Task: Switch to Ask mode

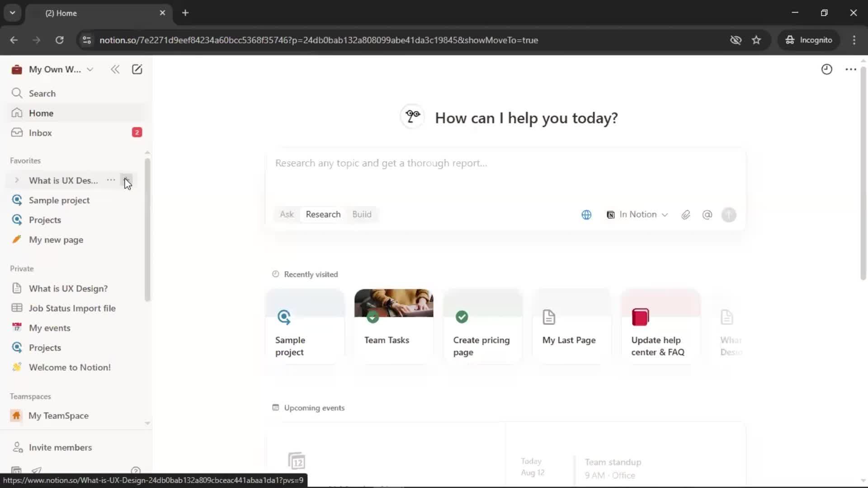Action: [287, 214]
